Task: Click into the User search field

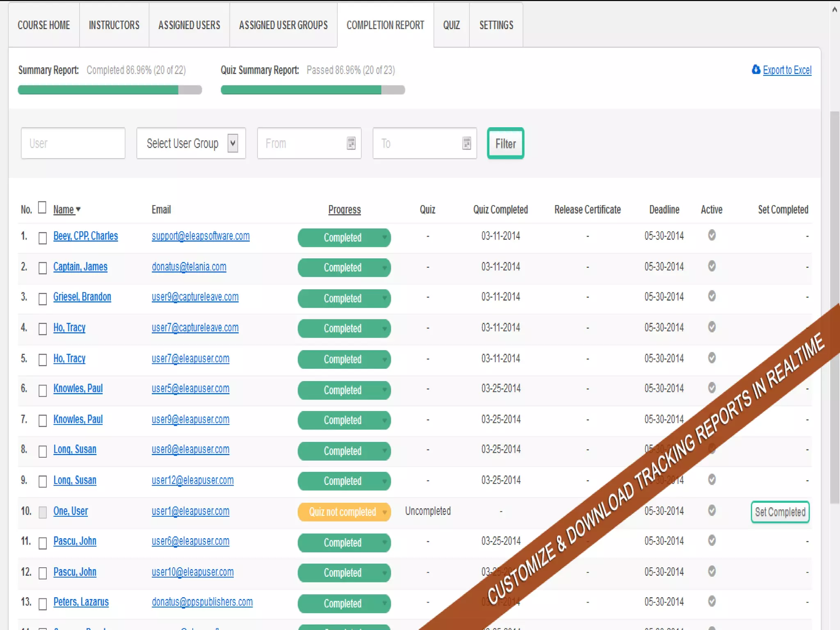Action: tap(73, 144)
